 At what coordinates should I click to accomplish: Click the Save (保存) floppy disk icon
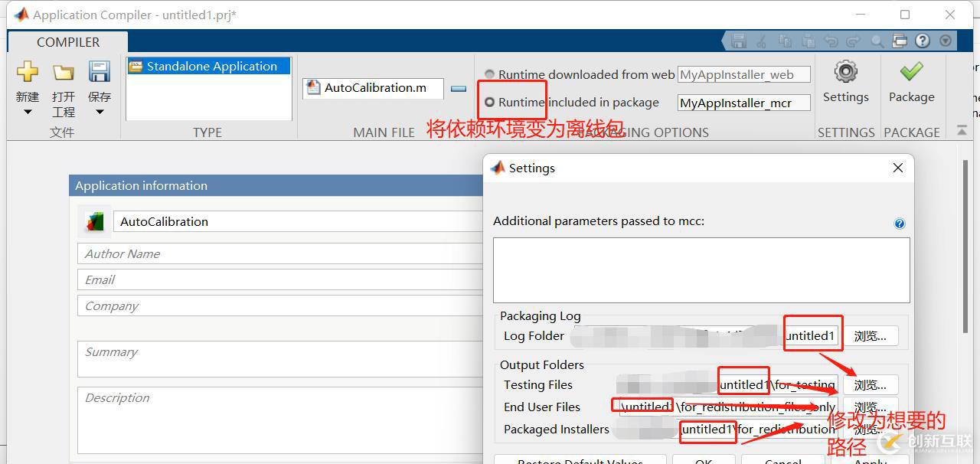point(100,73)
